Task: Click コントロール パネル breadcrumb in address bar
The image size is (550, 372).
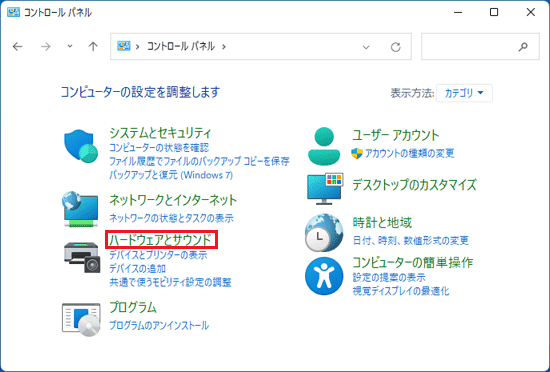Action: pos(181,46)
